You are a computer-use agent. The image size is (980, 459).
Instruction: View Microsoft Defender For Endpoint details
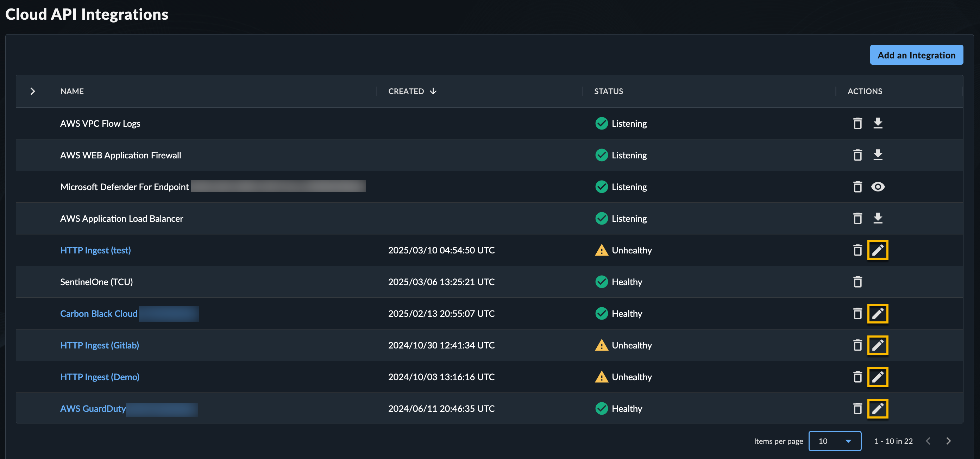pyautogui.click(x=878, y=187)
